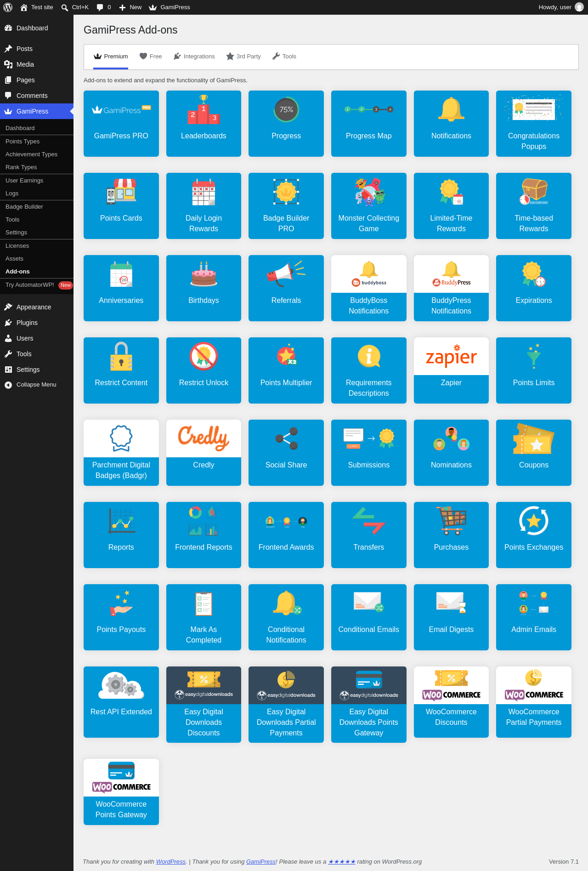Go to User Earnings submenu item
Screen dimensions: 588x871
[x=37, y=181]
